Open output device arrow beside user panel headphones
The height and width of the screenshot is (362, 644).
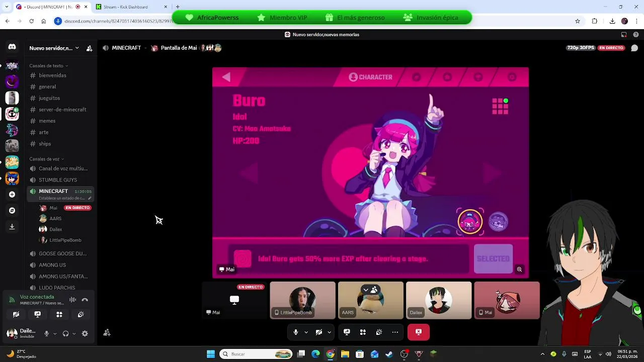[74, 333]
